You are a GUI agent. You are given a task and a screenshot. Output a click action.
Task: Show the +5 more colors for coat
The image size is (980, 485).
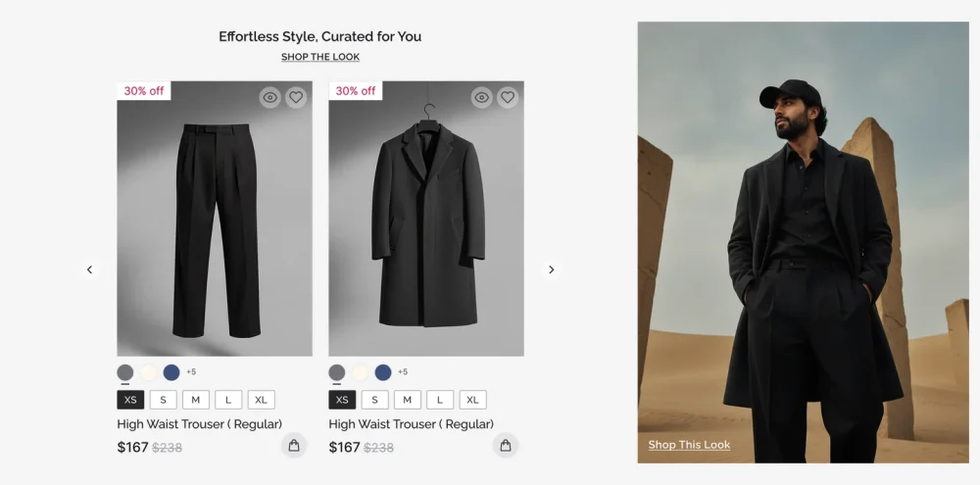point(403,372)
